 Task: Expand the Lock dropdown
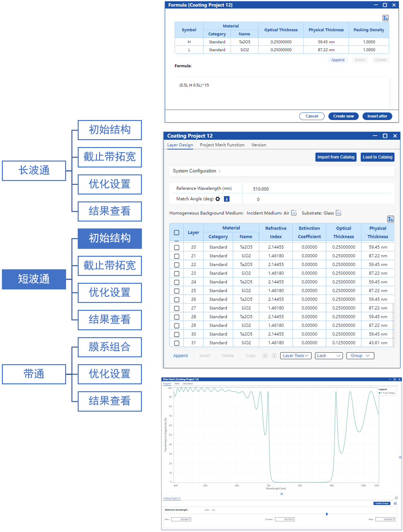pyautogui.click(x=329, y=356)
